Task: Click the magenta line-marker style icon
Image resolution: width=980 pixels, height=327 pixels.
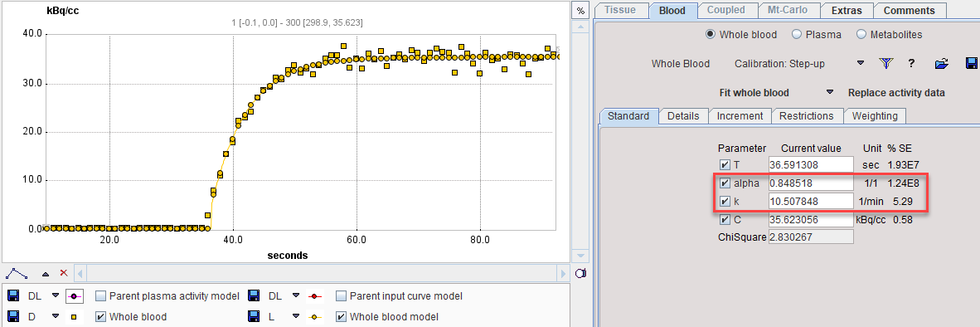Action: [x=75, y=295]
